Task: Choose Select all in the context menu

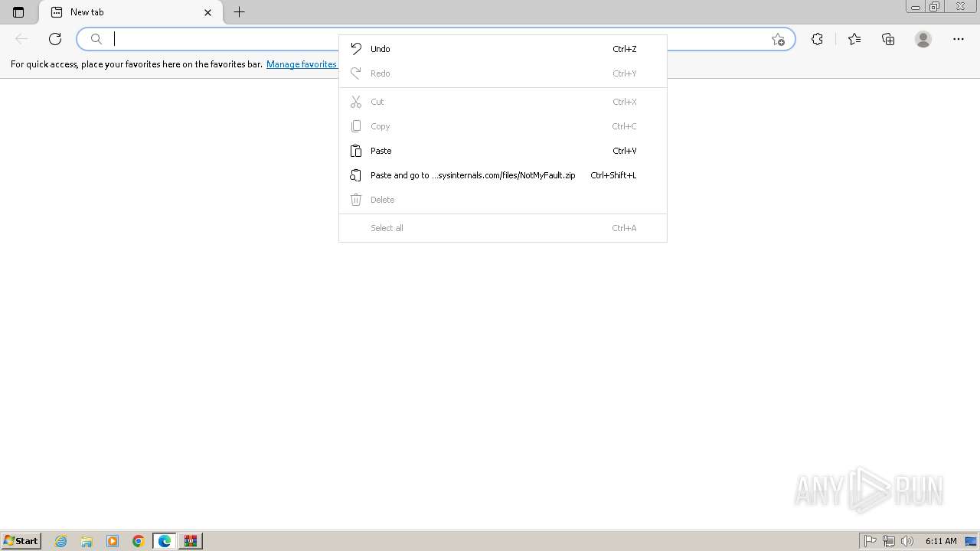Action: click(503, 228)
